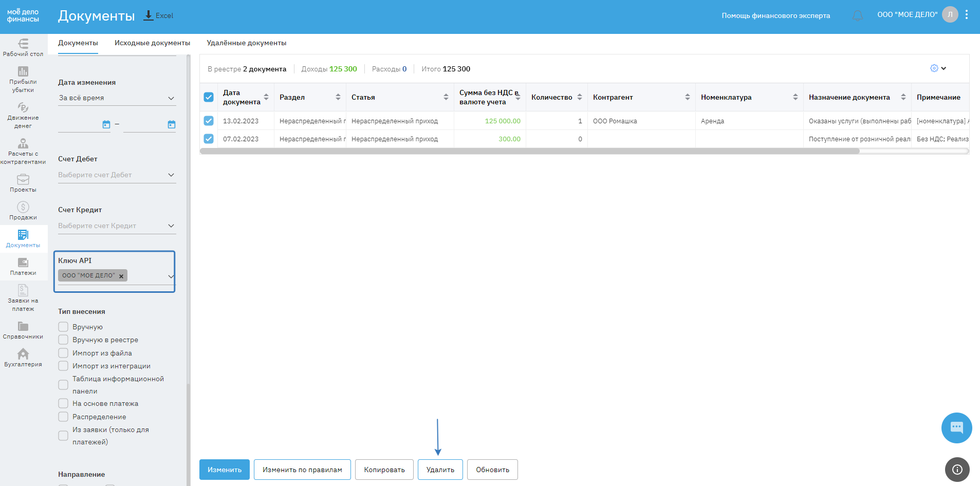
Task: Click the notification bell icon
Action: pos(857,15)
